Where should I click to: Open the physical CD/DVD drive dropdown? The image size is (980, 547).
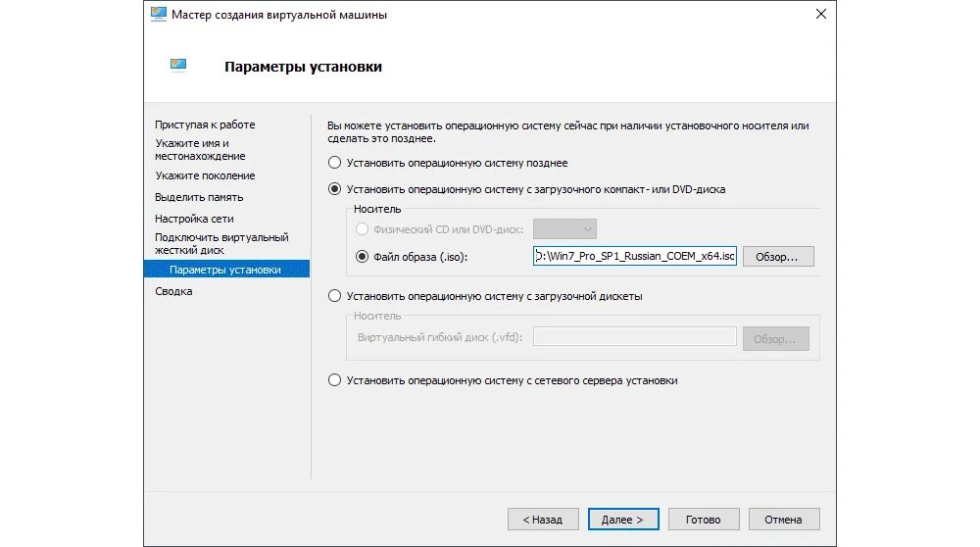565,228
